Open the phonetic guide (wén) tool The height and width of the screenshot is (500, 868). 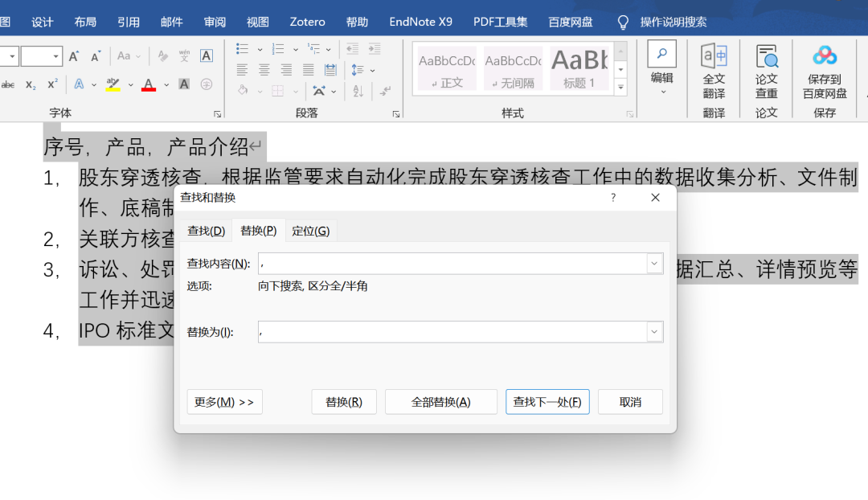(x=184, y=56)
